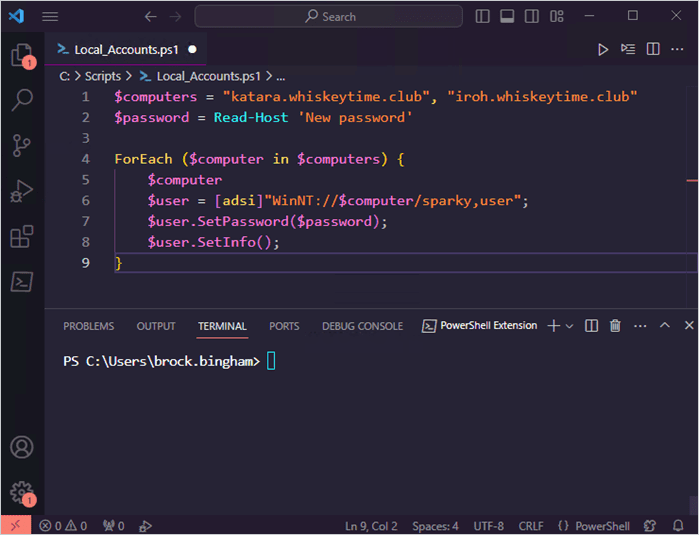
Task: Open the Search view in activity bar
Action: 22,100
